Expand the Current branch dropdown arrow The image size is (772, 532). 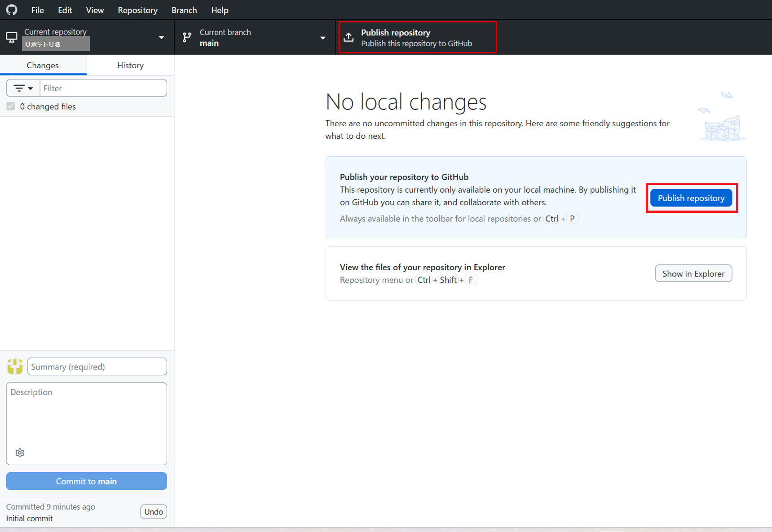coord(322,38)
